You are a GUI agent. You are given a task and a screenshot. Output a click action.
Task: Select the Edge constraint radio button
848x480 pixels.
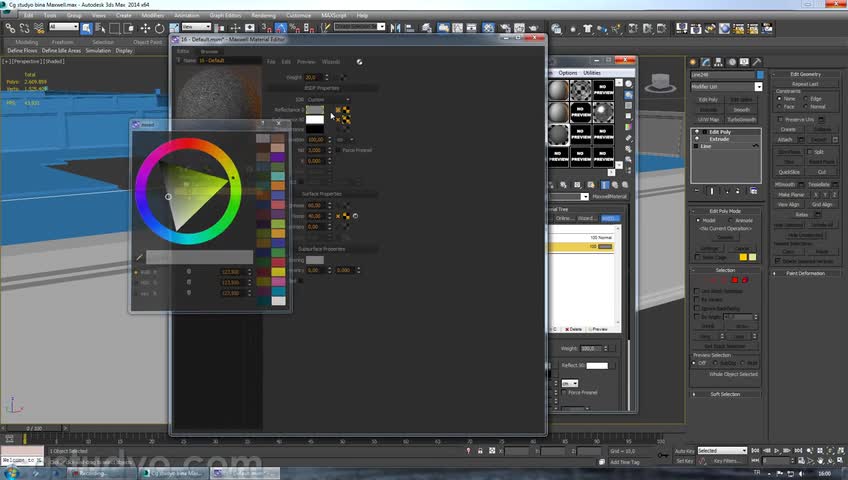(806, 99)
